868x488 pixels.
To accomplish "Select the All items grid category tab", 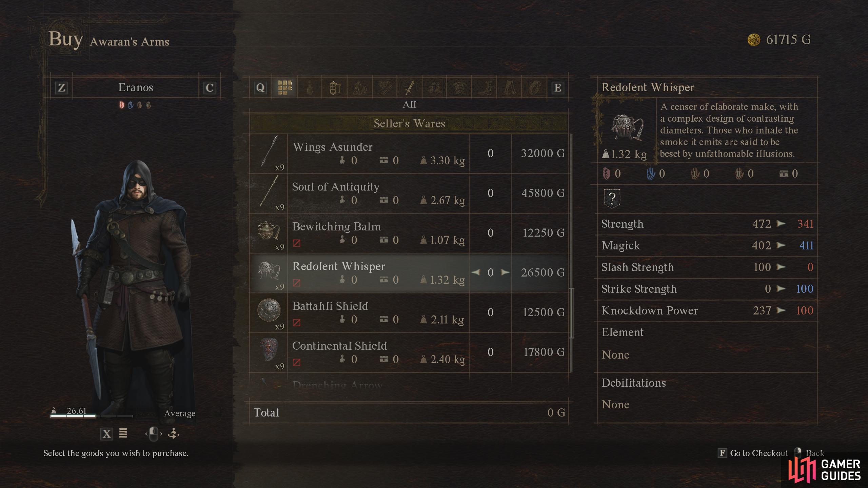I will click(x=284, y=88).
